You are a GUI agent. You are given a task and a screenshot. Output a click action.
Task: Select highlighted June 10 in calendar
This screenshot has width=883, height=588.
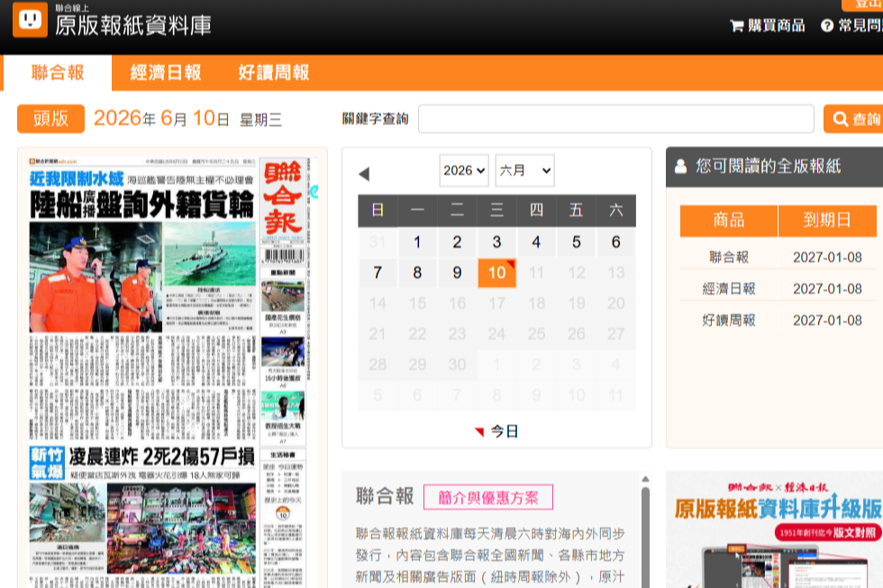coord(496,273)
